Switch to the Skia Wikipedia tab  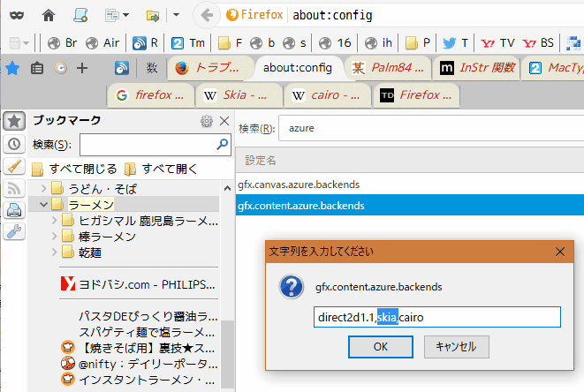(239, 95)
